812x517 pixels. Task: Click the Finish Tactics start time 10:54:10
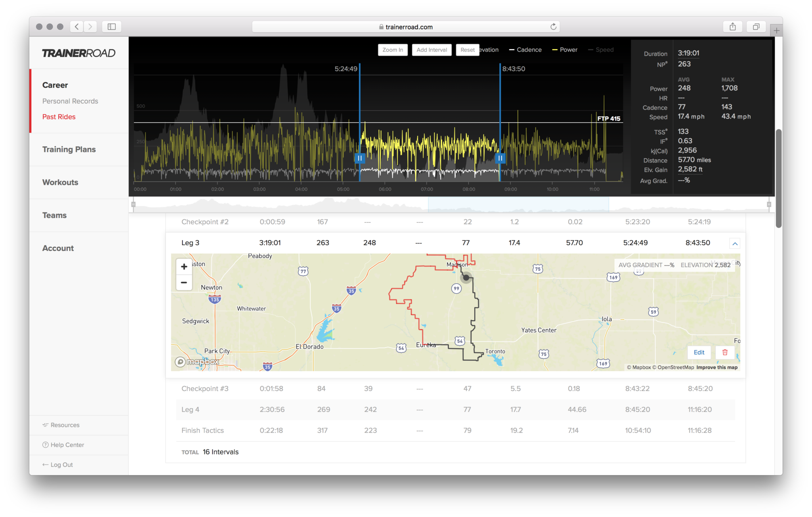638,430
